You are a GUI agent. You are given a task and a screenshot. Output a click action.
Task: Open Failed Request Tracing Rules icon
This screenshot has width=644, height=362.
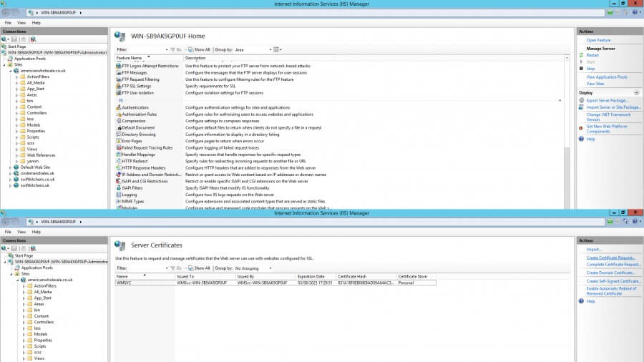pyautogui.click(x=119, y=148)
